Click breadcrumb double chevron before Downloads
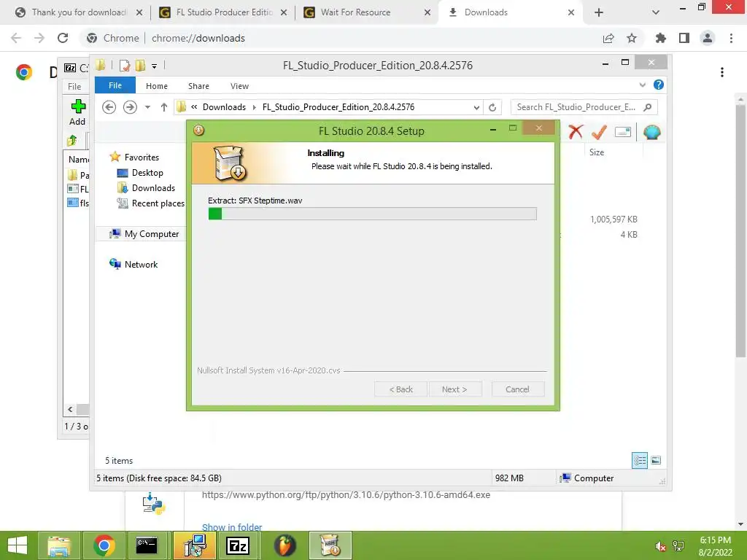Screen dimensions: 747x560 [x=194, y=106]
